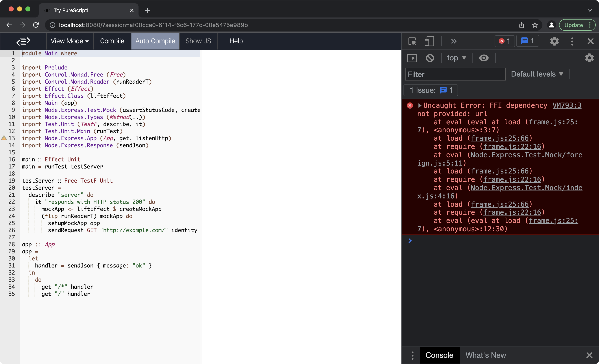Open the 1 Issue button

(431, 90)
